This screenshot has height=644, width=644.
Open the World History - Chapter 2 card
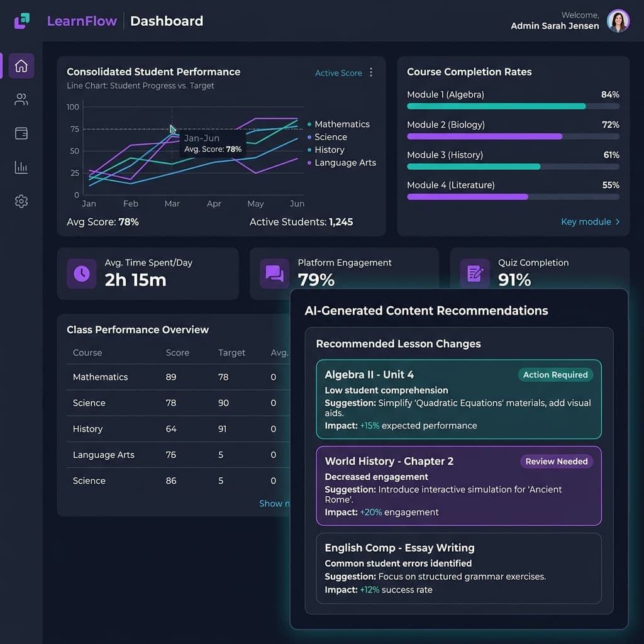coord(458,486)
